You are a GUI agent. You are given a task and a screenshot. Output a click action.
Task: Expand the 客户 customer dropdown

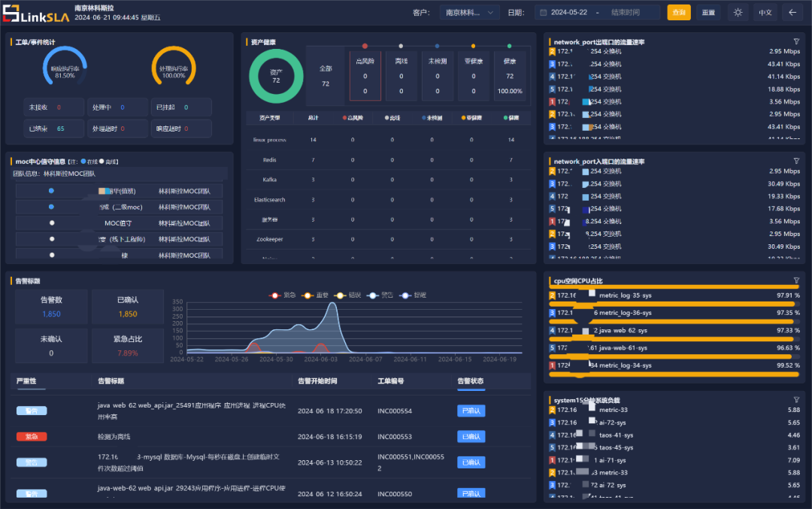(470, 13)
